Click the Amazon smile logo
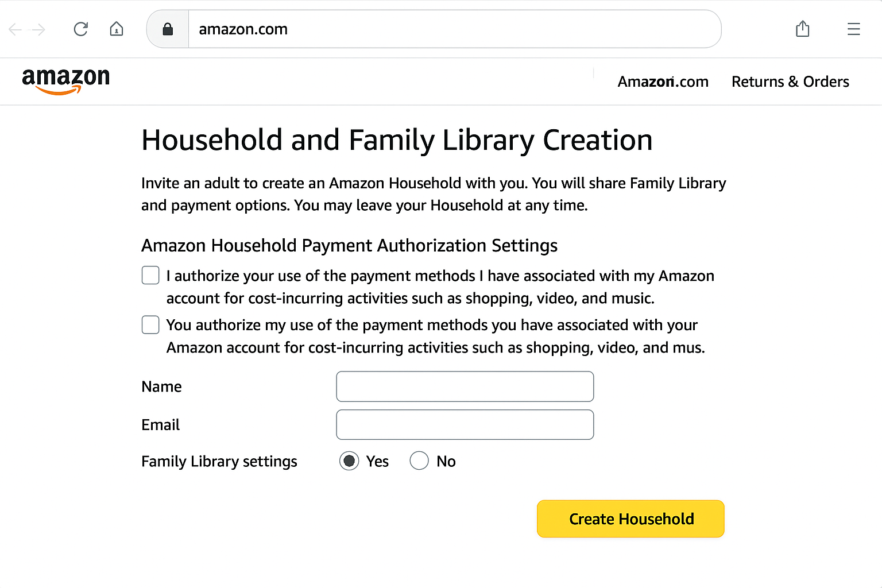 [x=65, y=81]
